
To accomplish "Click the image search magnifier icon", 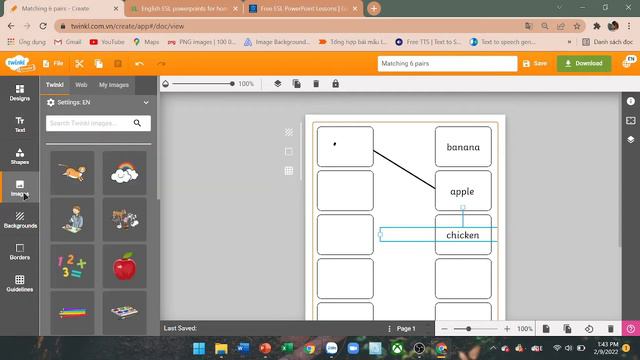I will [138, 123].
